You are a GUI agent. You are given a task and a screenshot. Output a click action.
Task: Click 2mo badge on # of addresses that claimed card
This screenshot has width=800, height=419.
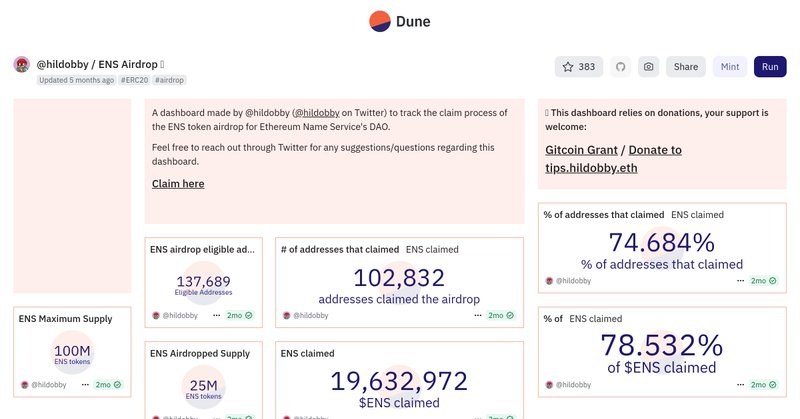click(x=501, y=315)
